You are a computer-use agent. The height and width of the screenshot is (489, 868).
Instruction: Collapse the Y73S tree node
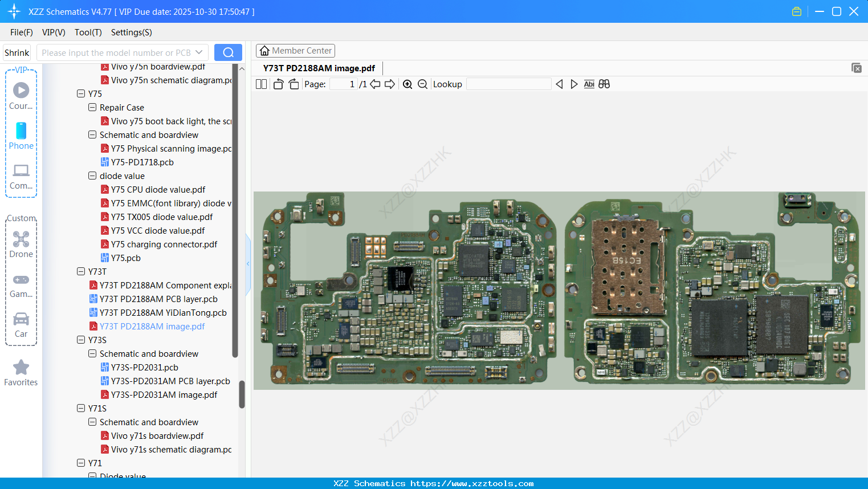point(81,340)
